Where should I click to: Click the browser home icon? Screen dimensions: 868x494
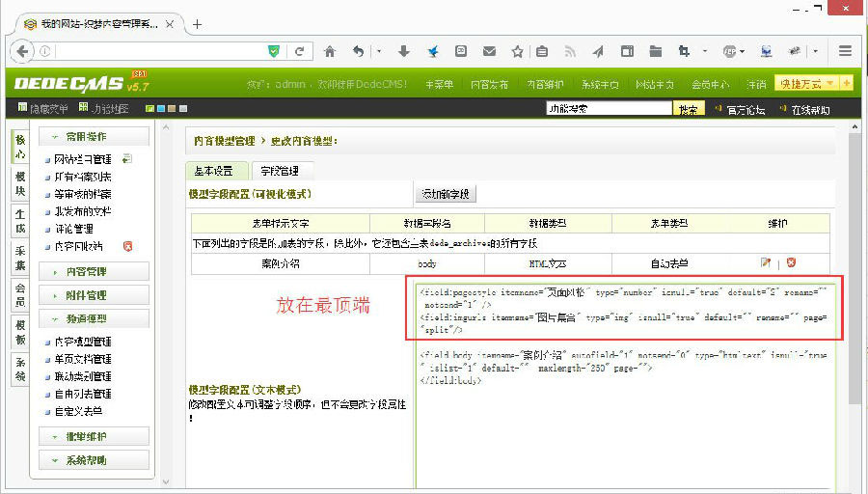tap(330, 51)
